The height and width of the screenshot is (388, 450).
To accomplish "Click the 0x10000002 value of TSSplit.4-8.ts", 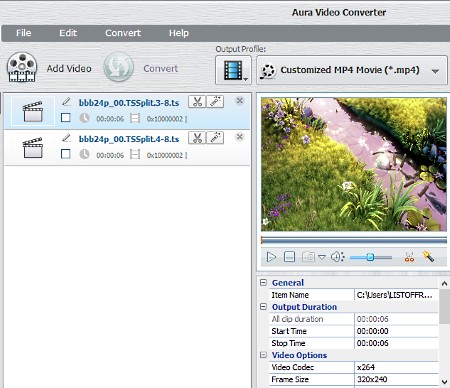I will click(x=165, y=155).
